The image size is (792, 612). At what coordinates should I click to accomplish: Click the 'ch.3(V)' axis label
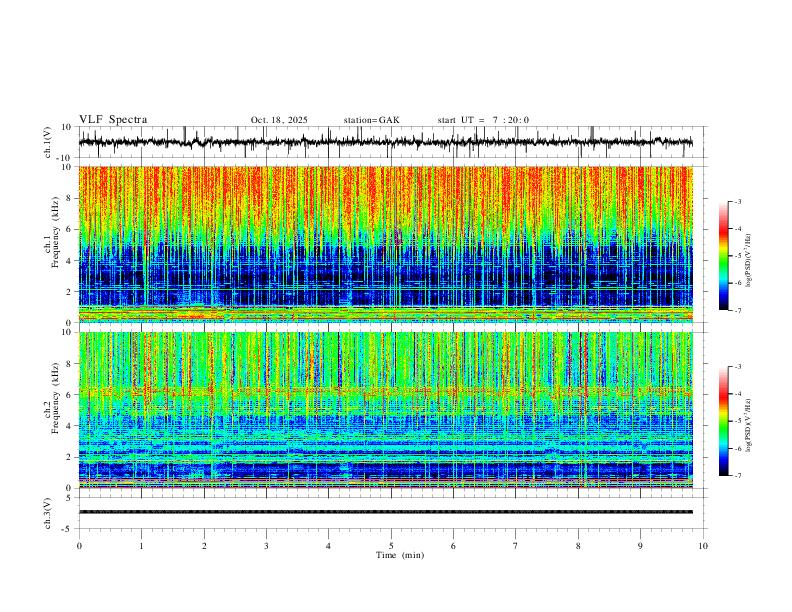point(48,513)
